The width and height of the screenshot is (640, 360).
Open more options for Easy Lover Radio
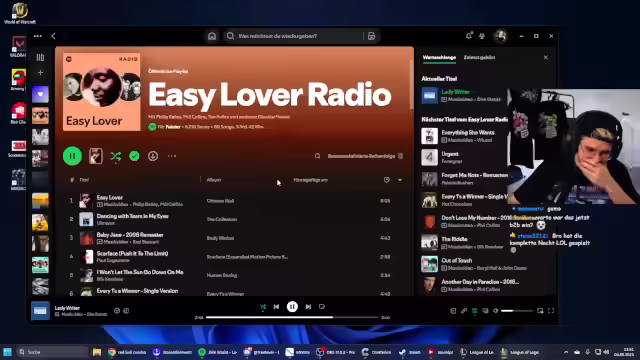click(x=172, y=156)
